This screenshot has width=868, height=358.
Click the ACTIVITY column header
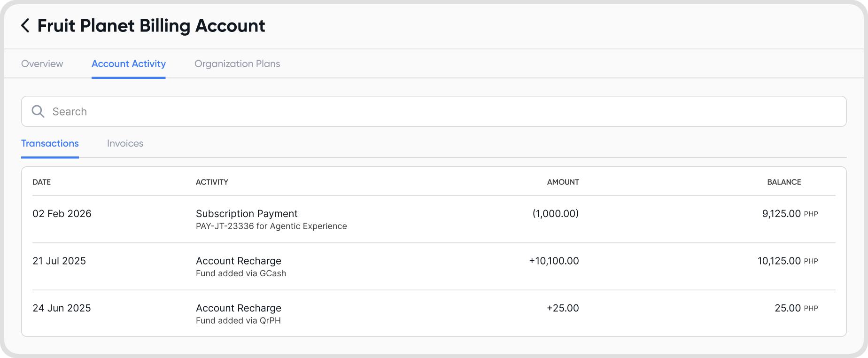click(x=212, y=182)
